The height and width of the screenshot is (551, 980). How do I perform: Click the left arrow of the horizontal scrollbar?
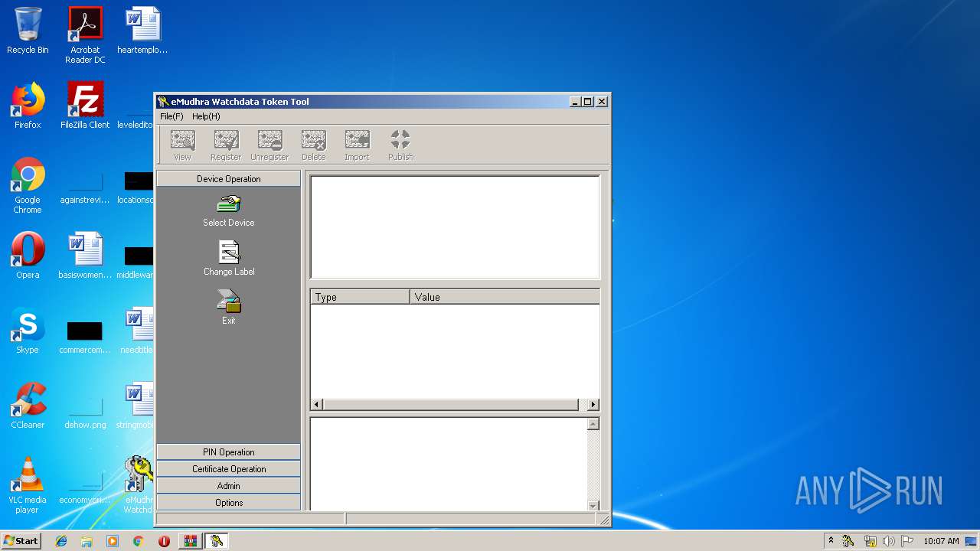click(317, 404)
